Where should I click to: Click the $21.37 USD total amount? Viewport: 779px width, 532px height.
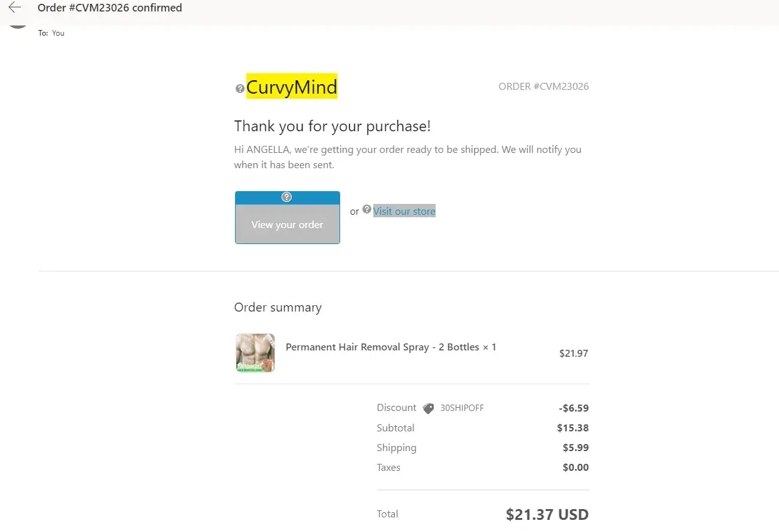[x=547, y=514]
